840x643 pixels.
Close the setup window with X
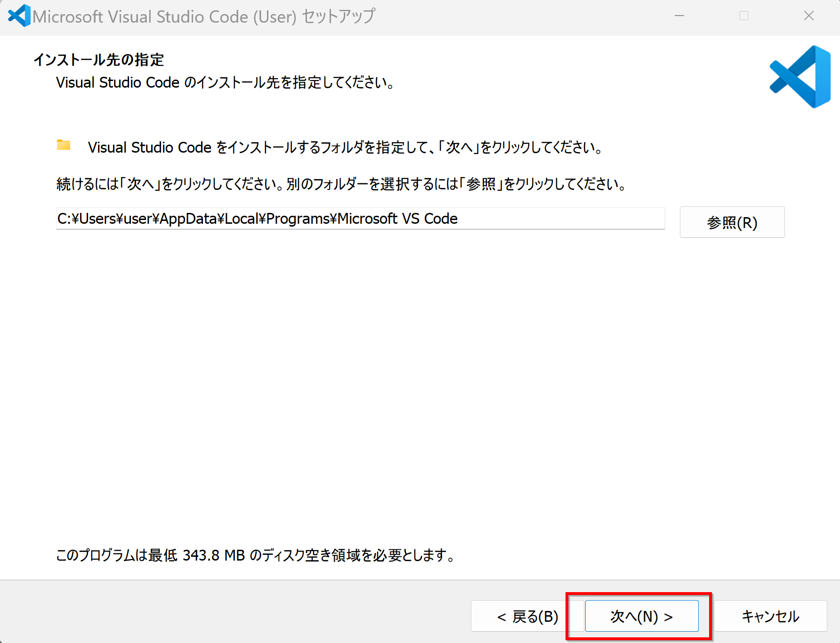[x=808, y=16]
